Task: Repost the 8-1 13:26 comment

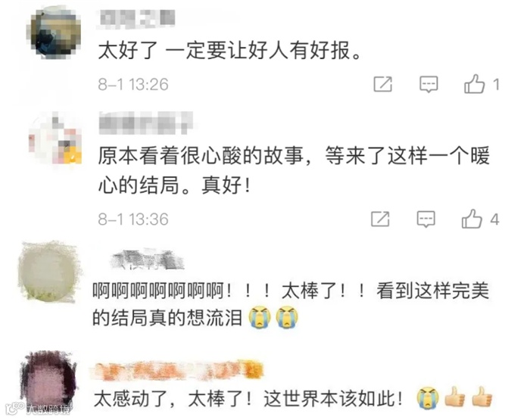Action: [382, 84]
